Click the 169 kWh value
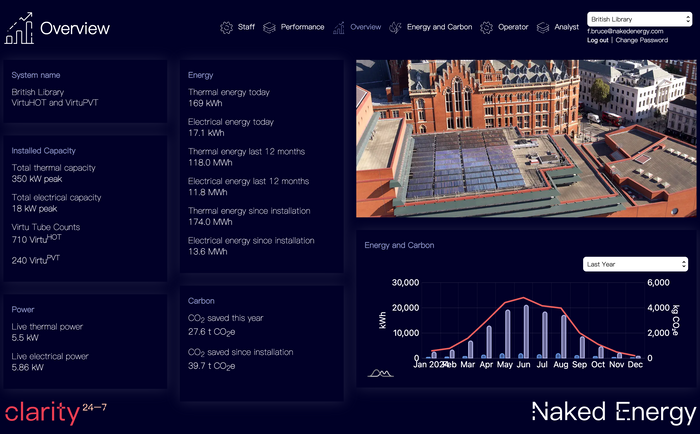The height and width of the screenshot is (434, 700). [205, 103]
